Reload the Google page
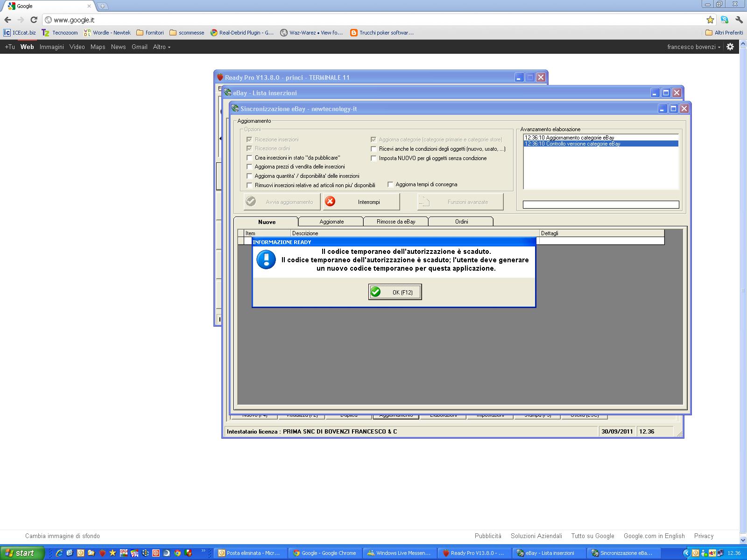This screenshot has width=747, height=560. 34,20
